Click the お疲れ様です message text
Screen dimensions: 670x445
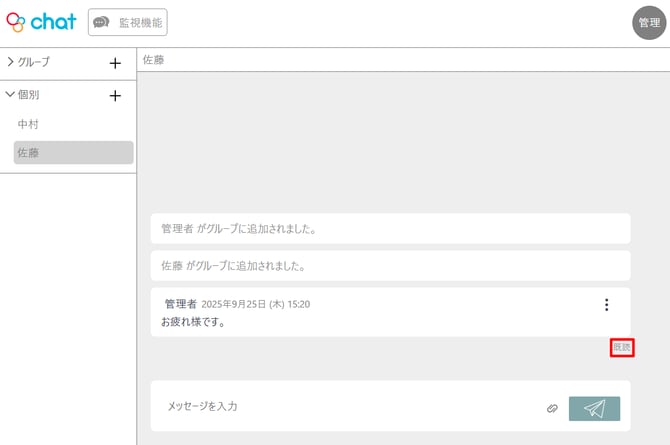(x=193, y=322)
